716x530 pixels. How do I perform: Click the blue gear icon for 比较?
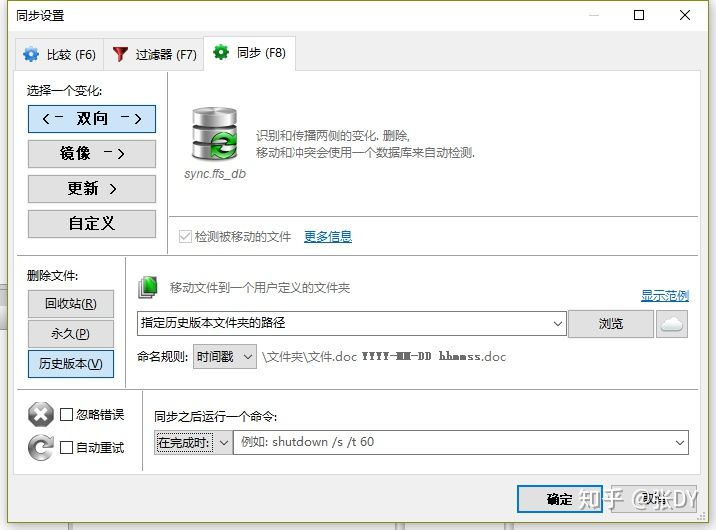(31, 54)
